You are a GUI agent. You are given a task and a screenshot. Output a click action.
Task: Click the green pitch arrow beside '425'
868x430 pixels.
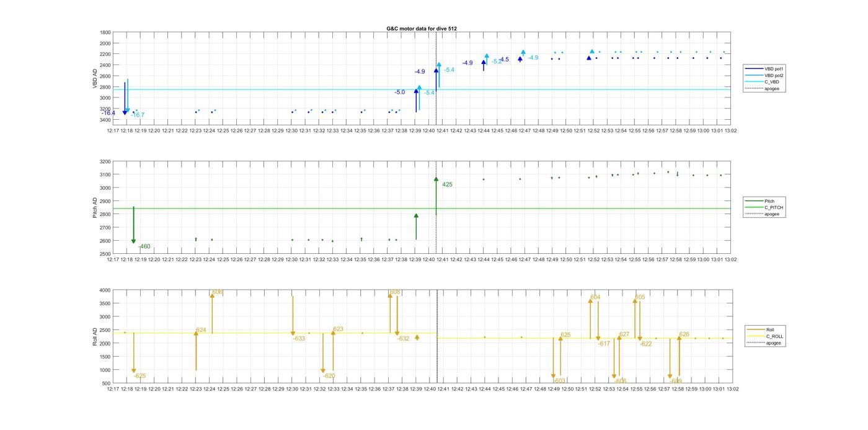(436, 196)
